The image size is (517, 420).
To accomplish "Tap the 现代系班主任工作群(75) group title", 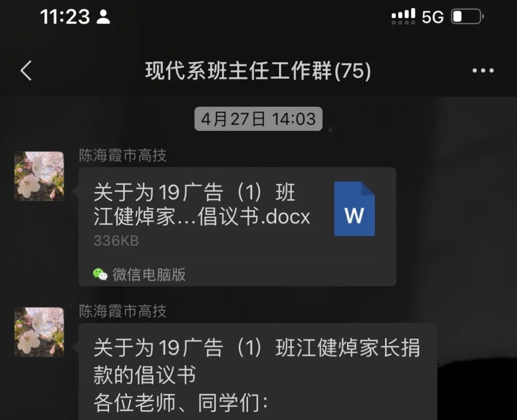I will (x=258, y=70).
